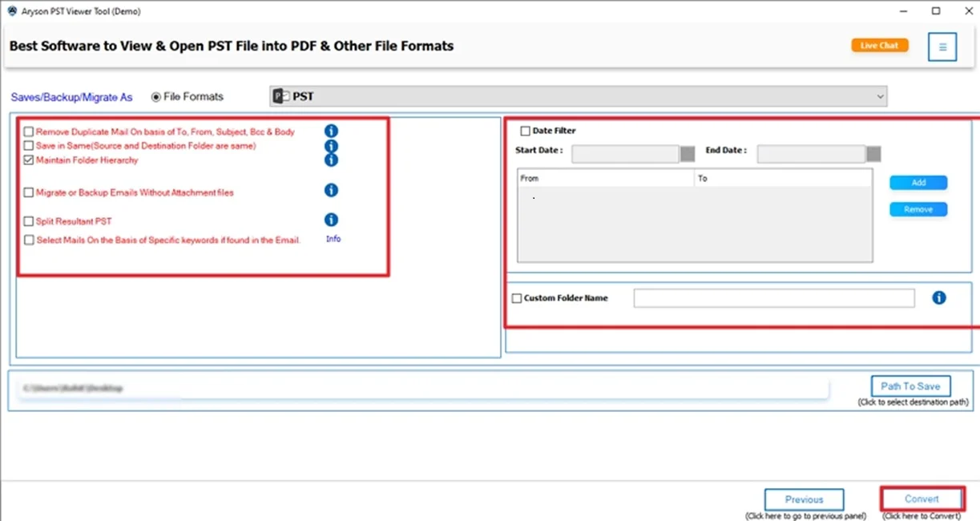This screenshot has height=521, width=980.
Task: Click the PST Outlook icon in format box
Action: (281, 96)
